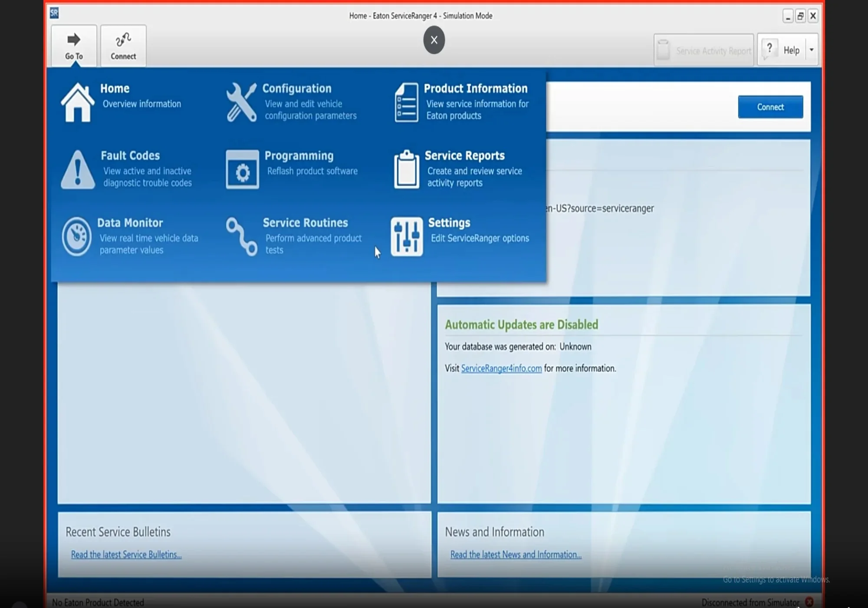Click the blue Connect button
This screenshot has width=868, height=608.
(x=770, y=107)
